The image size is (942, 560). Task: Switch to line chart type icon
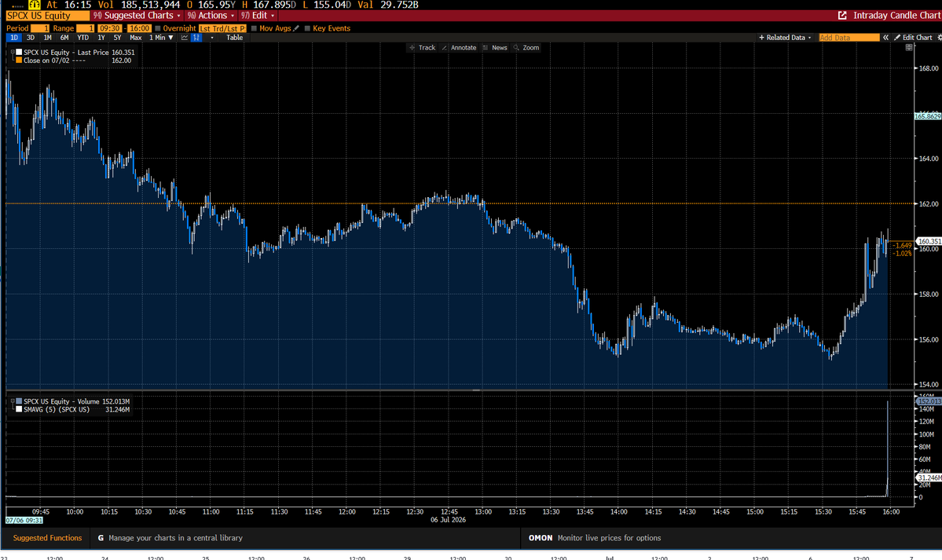(x=185, y=37)
